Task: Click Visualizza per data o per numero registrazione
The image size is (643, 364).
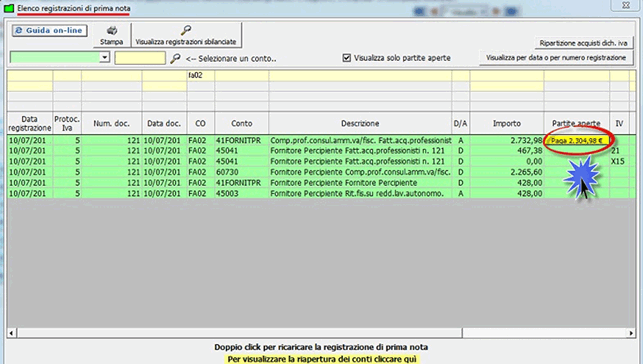Action: coord(556,58)
